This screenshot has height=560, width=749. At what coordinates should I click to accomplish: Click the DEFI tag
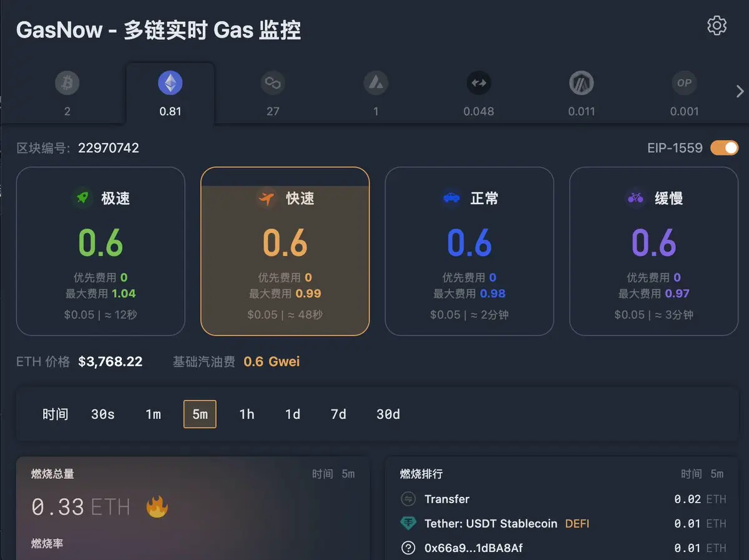click(x=577, y=524)
